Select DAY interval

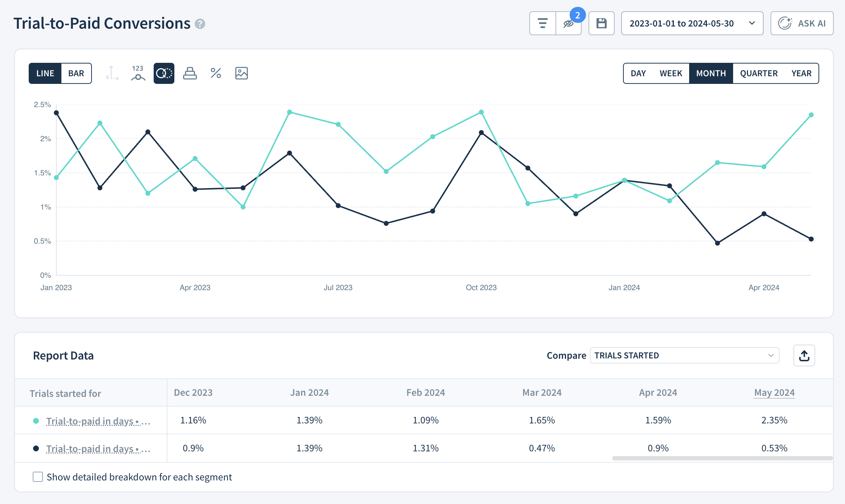coord(638,73)
